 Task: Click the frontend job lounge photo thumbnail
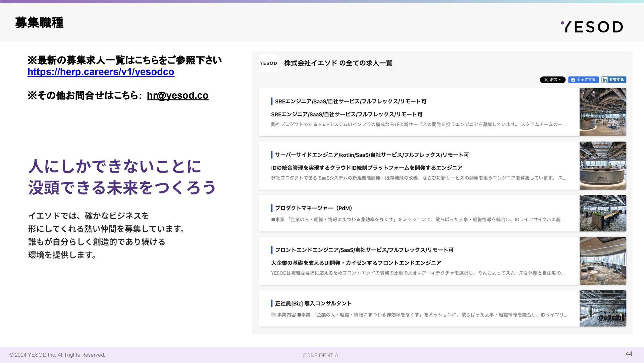pos(602,261)
